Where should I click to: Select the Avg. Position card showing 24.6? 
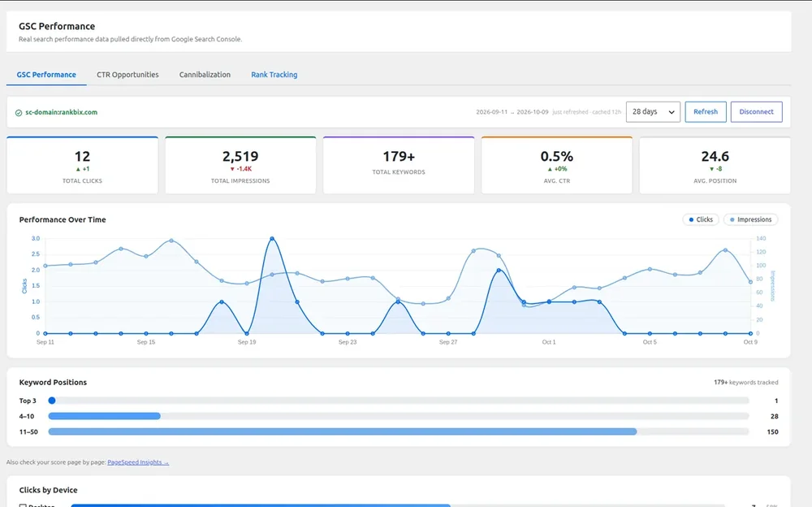tap(715, 166)
